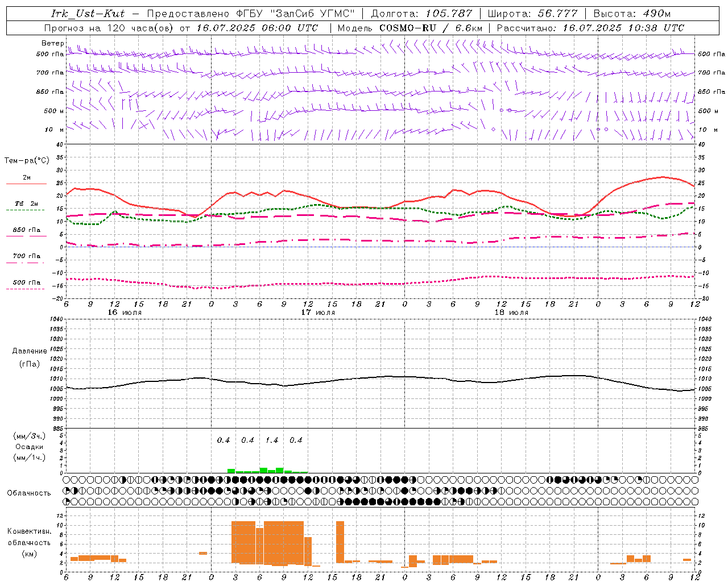Select the Td 2м dew point legend
The width and height of the screenshot is (728, 582).
pyautogui.click(x=27, y=203)
